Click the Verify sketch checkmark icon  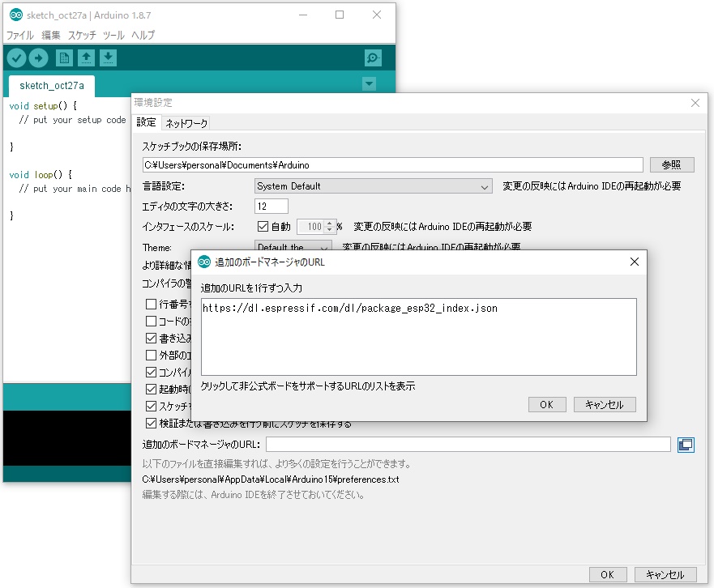point(17,58)
